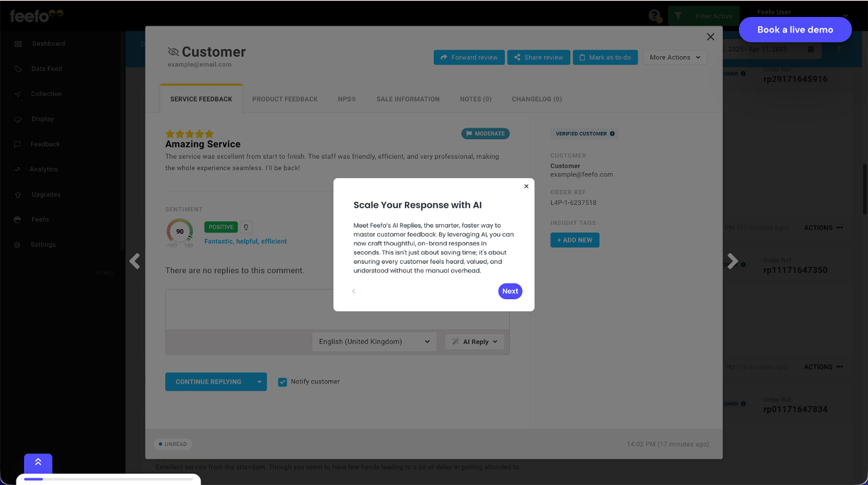Image resolution: width=868 pixels, height=485 pixels.
Task: Click the Add New insight tag button
Action: click(574, 240)
